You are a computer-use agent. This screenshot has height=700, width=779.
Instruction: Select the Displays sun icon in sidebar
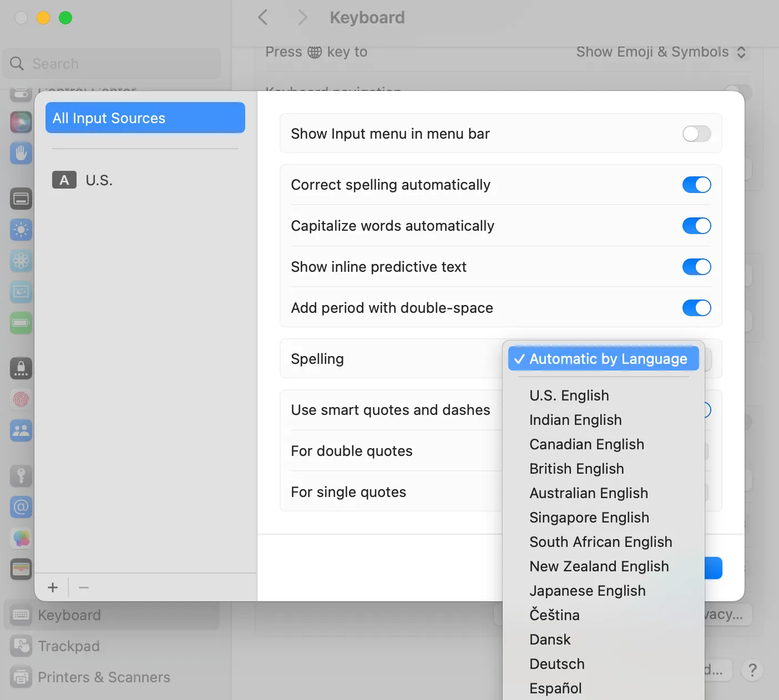(x=21, y=230)
